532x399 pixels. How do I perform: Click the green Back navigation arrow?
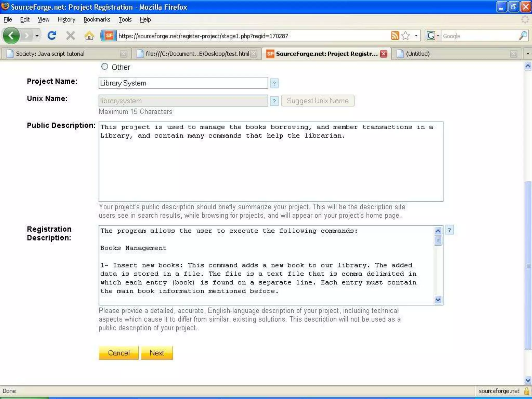[11, 36]
